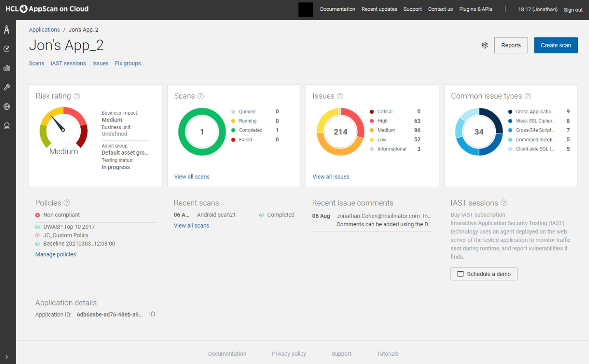The height and width of the screenshot is (364, 589).
Task: Open Plugins & APIs in top menu
Action: 476,9
